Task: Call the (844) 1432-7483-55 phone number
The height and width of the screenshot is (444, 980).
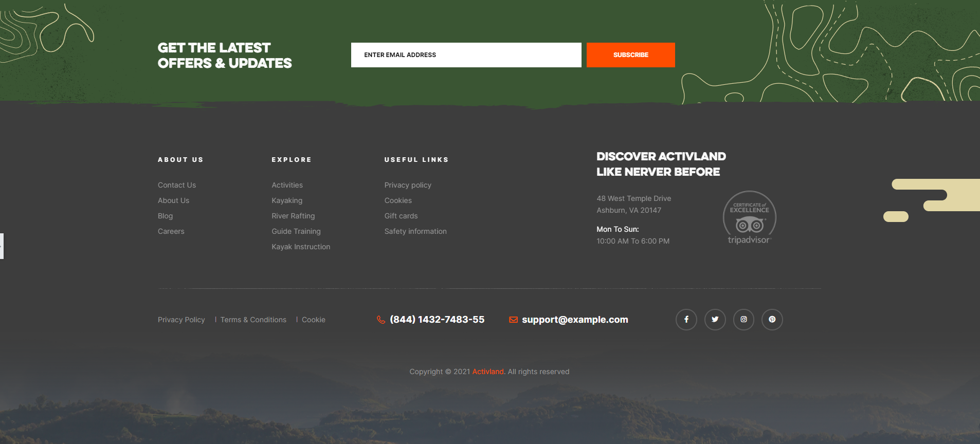Action: click(437, 320)
